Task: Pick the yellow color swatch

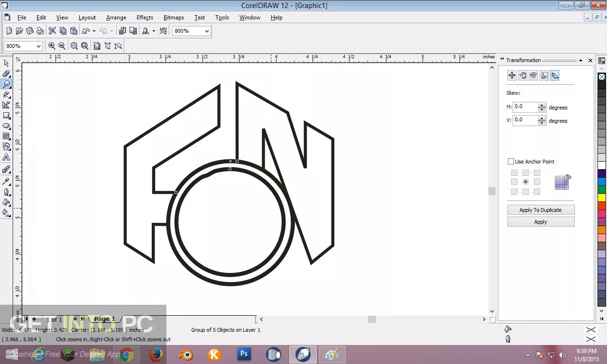Action: [602, 198]
